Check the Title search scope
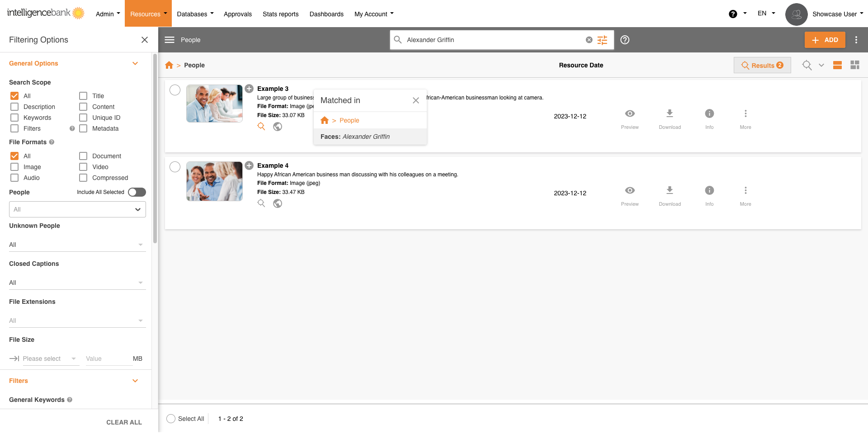The width and height of the screenshot is (868, 434). click(x=83, y=96)
